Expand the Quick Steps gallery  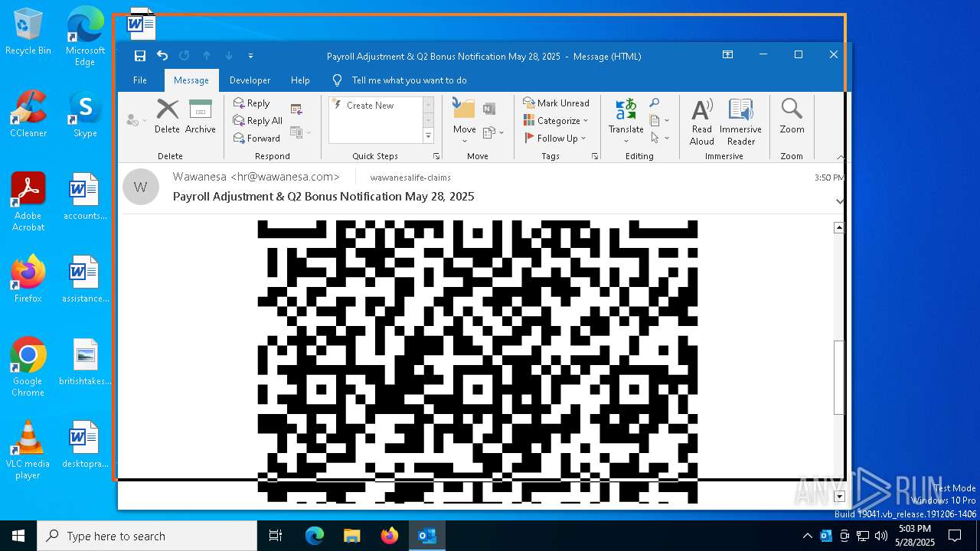point(428,136)
